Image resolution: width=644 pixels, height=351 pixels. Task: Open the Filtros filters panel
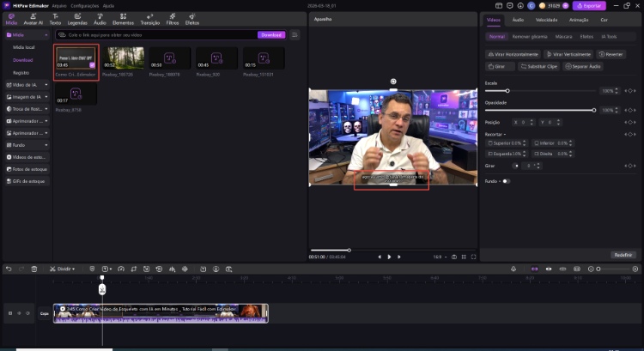point(173,19)
